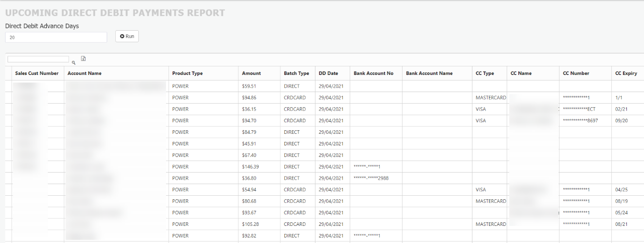Click into the table search box

[38, 59]
